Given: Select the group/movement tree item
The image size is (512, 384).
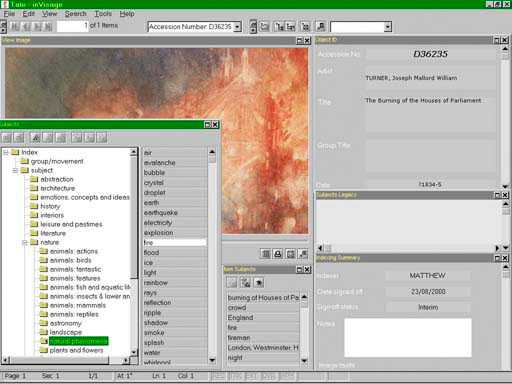Looking at the screenshot, I should pos(57,161).
